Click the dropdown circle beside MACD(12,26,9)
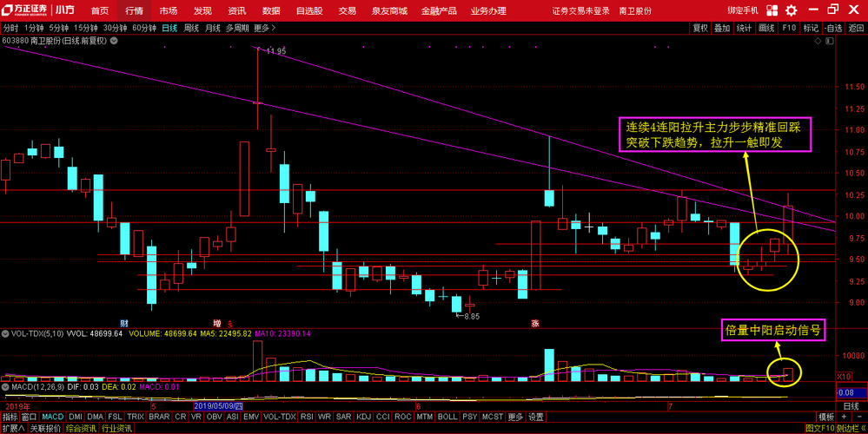 point(5,387)
